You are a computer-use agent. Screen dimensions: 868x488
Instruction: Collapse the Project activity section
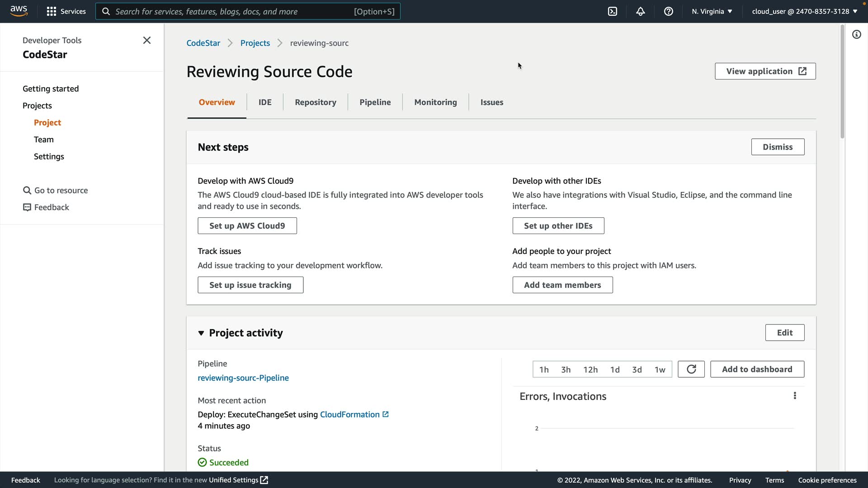click(201, 333)
